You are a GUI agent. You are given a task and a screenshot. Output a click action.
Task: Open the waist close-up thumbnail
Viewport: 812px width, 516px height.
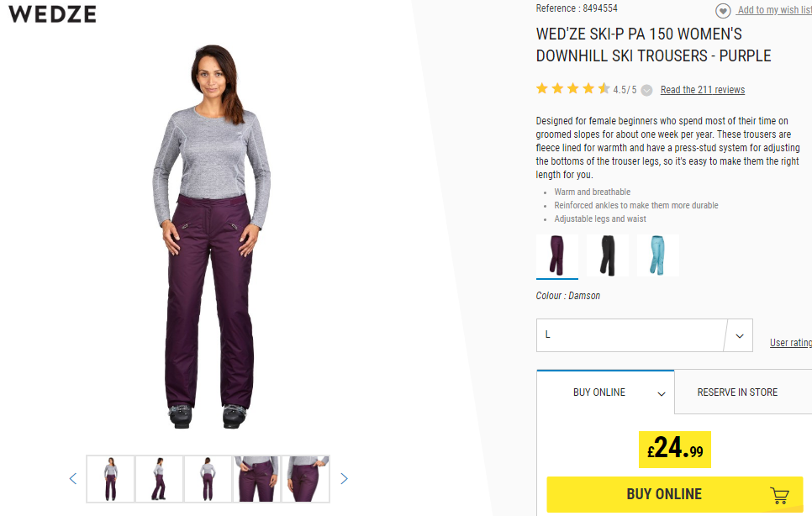pos(257,479)
